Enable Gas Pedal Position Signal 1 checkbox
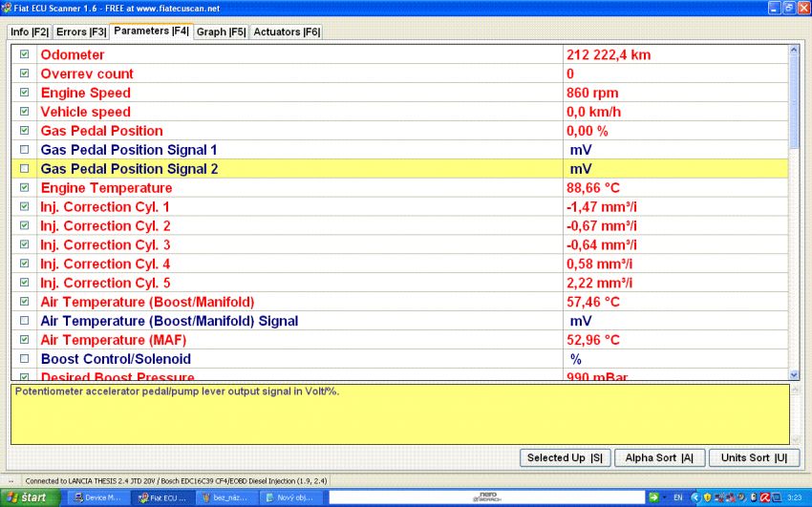This screenshot has width=812, height=507. coord(24,150)
